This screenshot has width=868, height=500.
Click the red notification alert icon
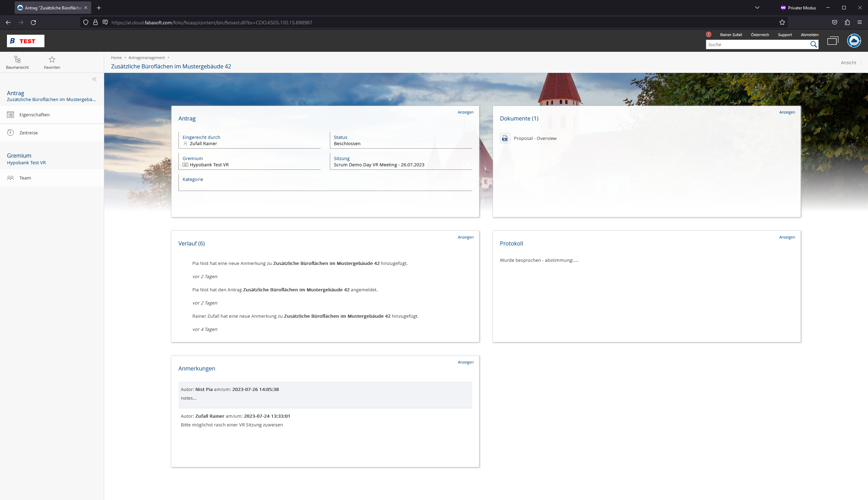pyautogui.click(x=709, y=34)
